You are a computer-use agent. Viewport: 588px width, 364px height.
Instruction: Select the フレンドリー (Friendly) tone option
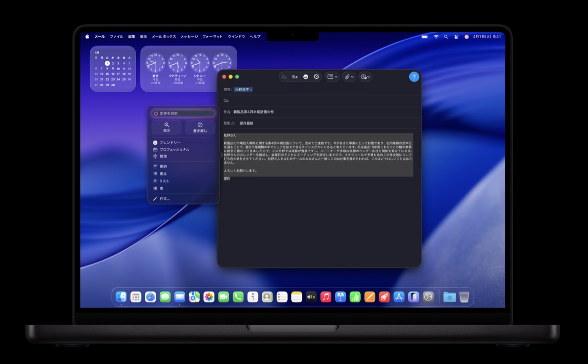pos(170,143)
